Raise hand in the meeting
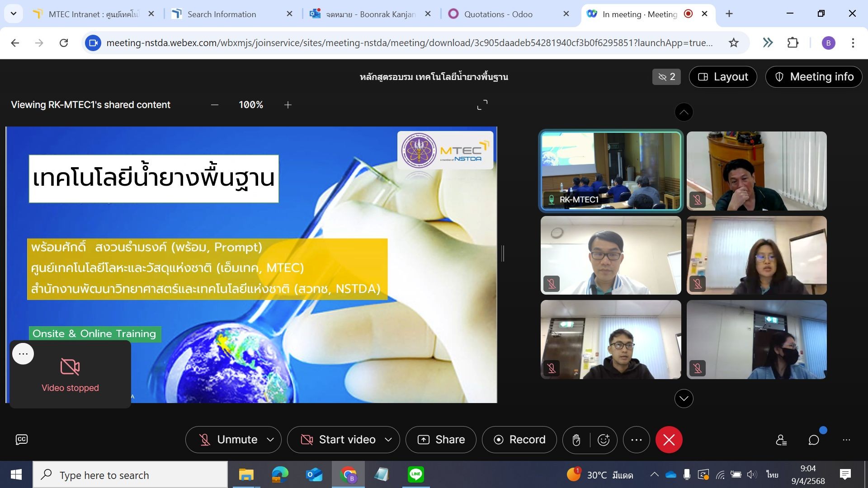Image resolution: width=868 pixels, height=488 pixels. (x=576, y=440)
